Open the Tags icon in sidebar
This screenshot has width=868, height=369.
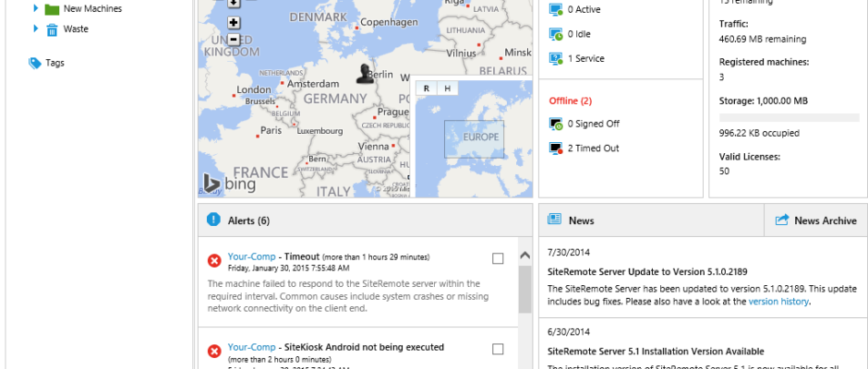pos(35,63)
